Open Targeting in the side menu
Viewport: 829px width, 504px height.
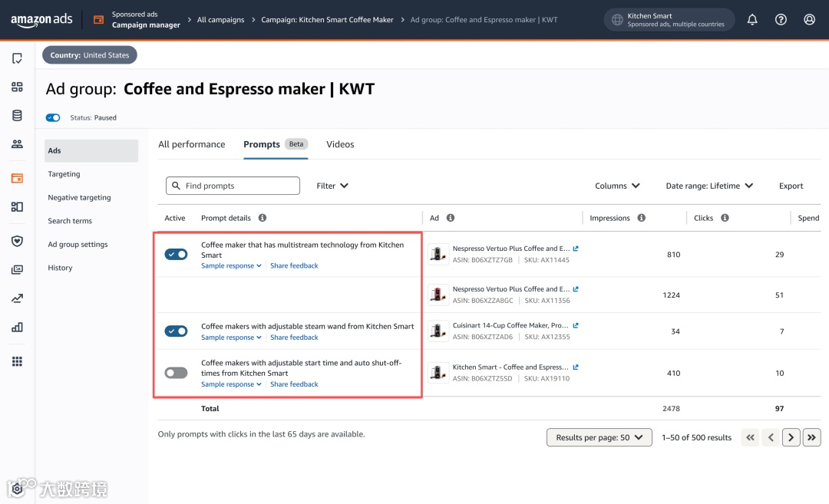[x=64, y=174]
